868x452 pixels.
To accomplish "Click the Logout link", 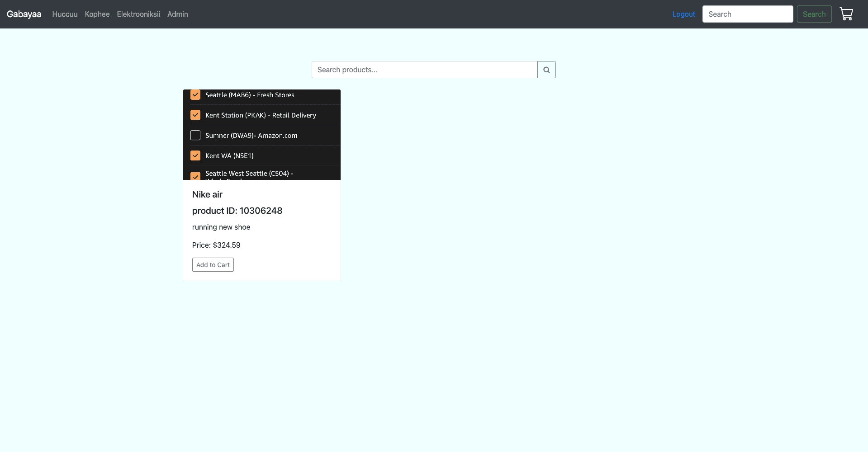I will pos(683,14).
